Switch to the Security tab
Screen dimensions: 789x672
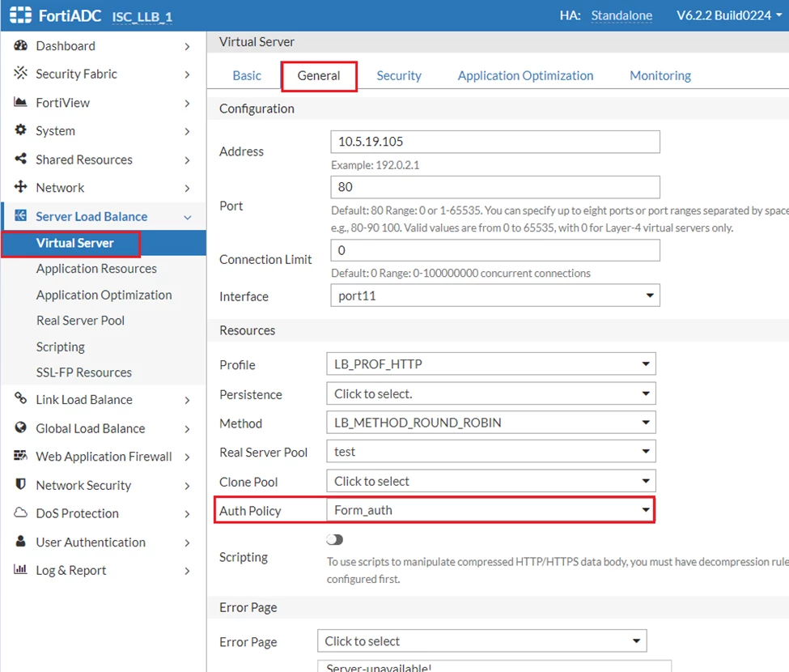[399, 75]
